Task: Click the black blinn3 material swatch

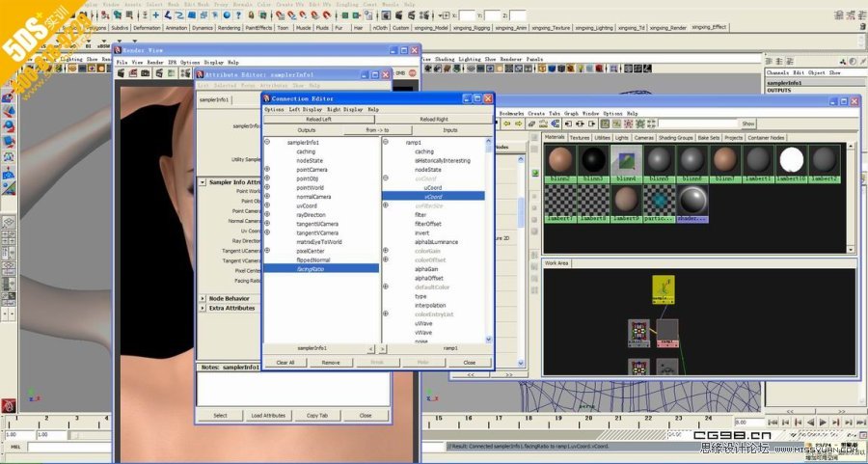Action: [592, 159]
